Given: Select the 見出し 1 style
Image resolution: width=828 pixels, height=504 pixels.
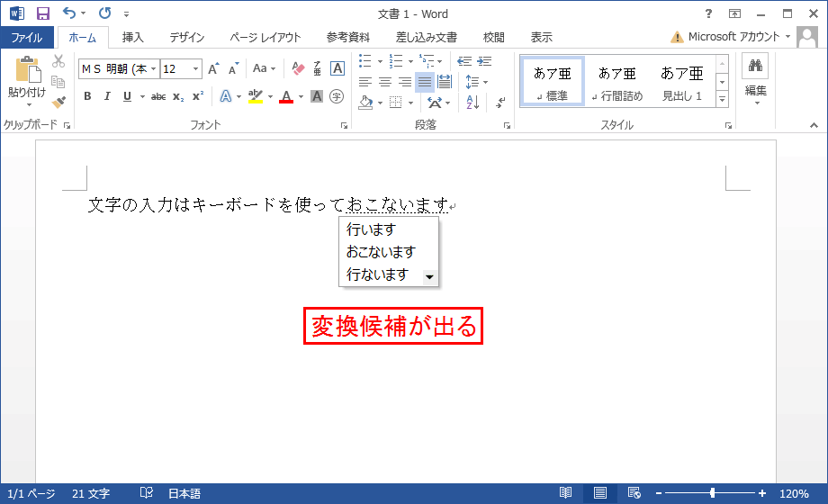Looking at the screenshot, I should coord(681,82).
